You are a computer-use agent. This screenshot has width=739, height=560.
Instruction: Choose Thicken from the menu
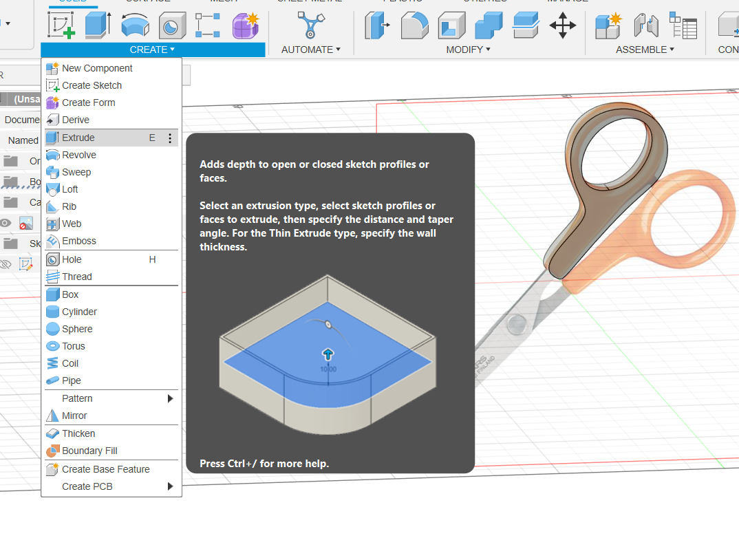click(x=111, y=433)
